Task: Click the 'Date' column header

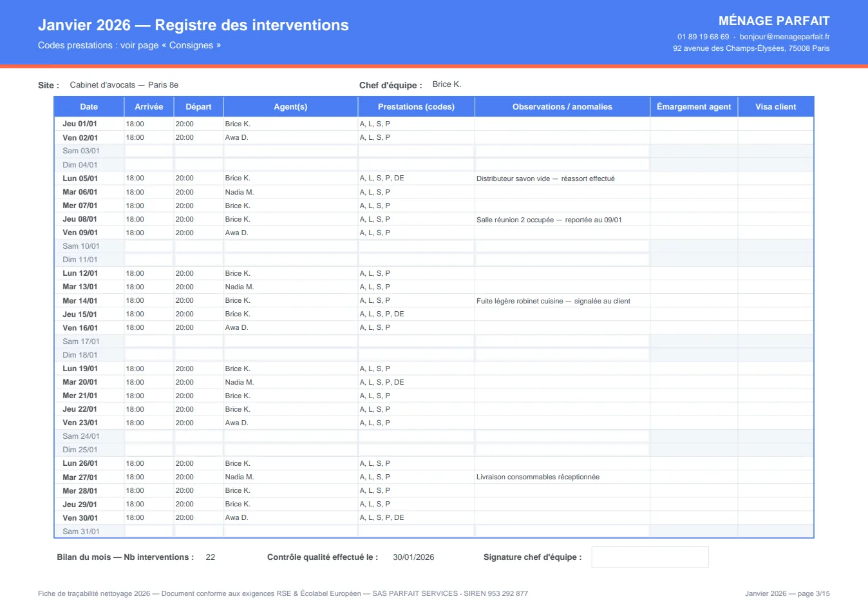Action: [x=89, y=107]
